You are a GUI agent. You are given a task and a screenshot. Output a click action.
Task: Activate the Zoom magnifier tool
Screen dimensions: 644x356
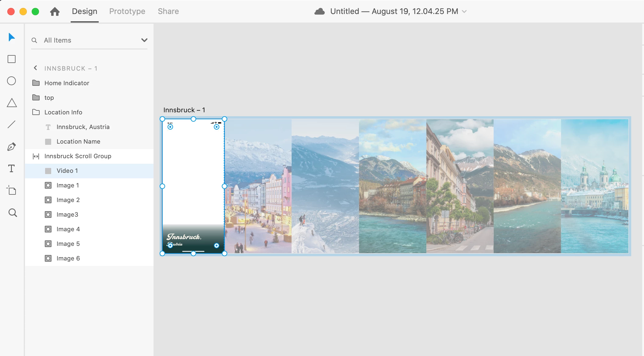(x=12, y=213)
